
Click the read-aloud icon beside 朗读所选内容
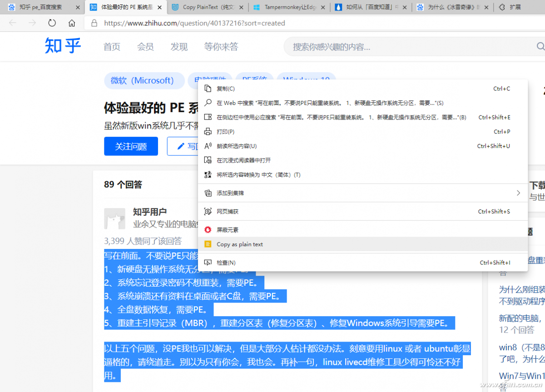pyautogui.click(x=208, y=146)
